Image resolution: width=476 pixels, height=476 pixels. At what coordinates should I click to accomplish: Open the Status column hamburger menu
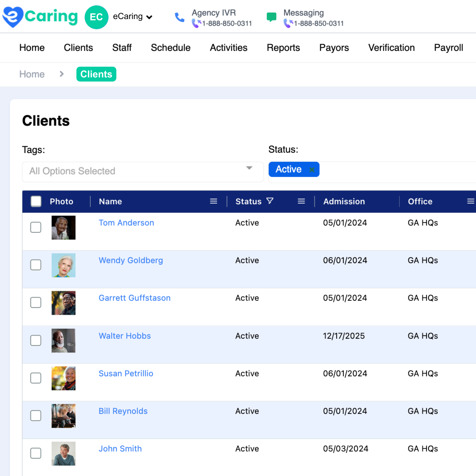point(301,201)
